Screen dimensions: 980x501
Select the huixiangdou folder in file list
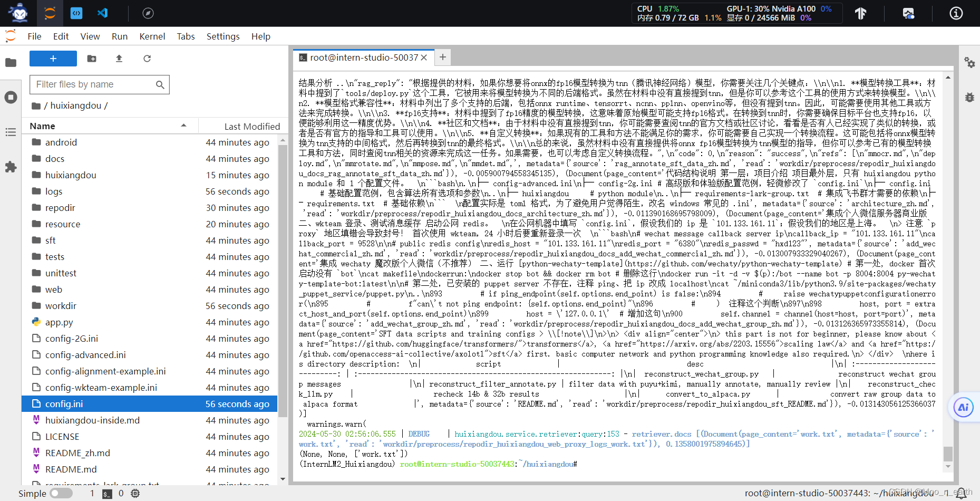pyautogui.click(x=150, y=175)
